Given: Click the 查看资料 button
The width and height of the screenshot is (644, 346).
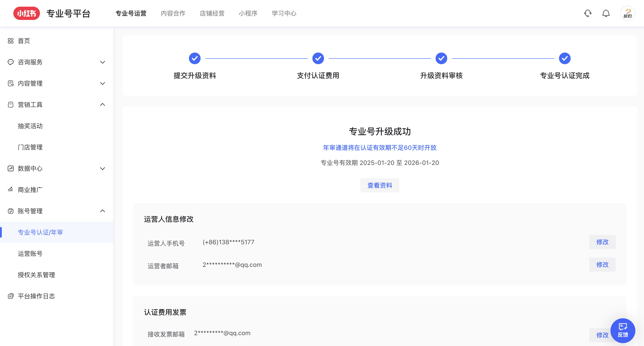Looking at the screenshot, I should tap(380, 185).
